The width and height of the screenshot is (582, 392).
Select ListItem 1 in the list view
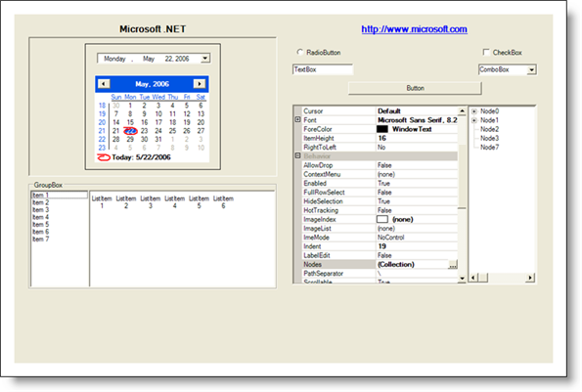102,202
